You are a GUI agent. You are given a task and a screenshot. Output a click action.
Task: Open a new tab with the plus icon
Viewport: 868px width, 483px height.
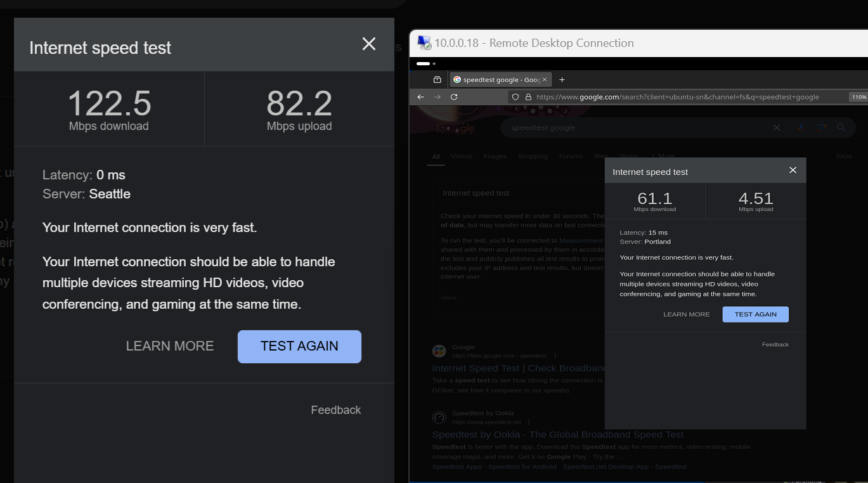pos(562,80)
